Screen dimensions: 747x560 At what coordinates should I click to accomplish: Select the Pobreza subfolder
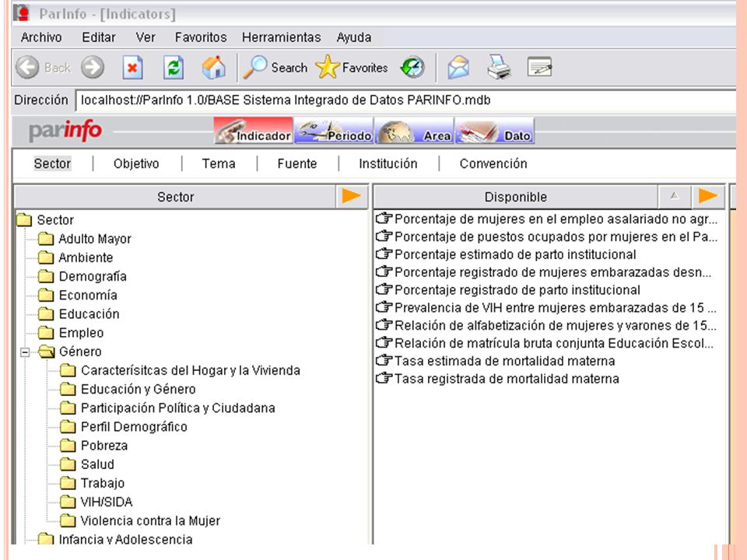pos(104,445)
